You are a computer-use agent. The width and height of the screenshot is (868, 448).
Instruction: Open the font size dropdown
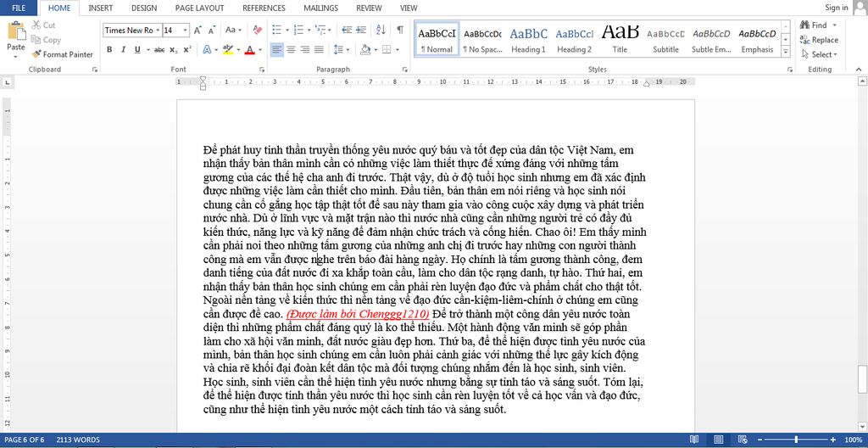[x=186, y=30]
